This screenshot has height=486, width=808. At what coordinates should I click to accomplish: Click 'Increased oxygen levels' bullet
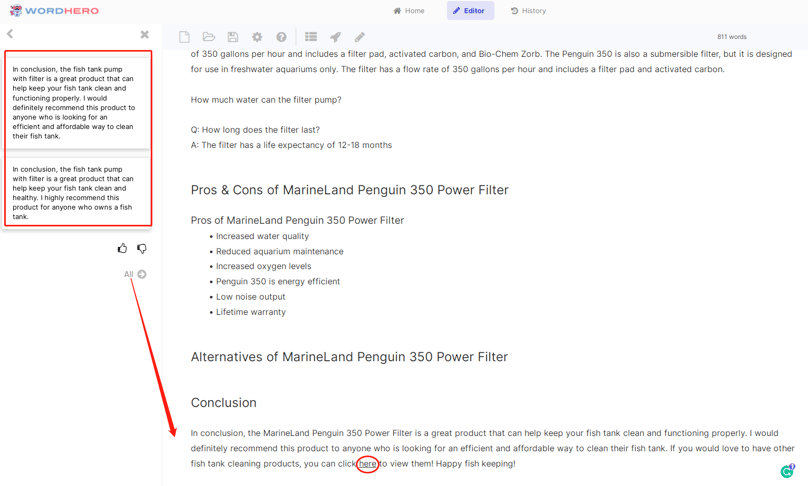[x=263, y=266]
